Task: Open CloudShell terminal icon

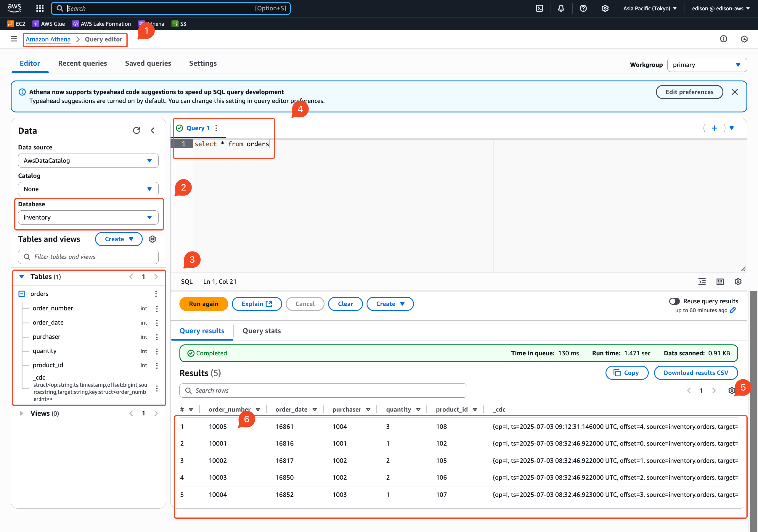Action: click(x=539, y=8)
